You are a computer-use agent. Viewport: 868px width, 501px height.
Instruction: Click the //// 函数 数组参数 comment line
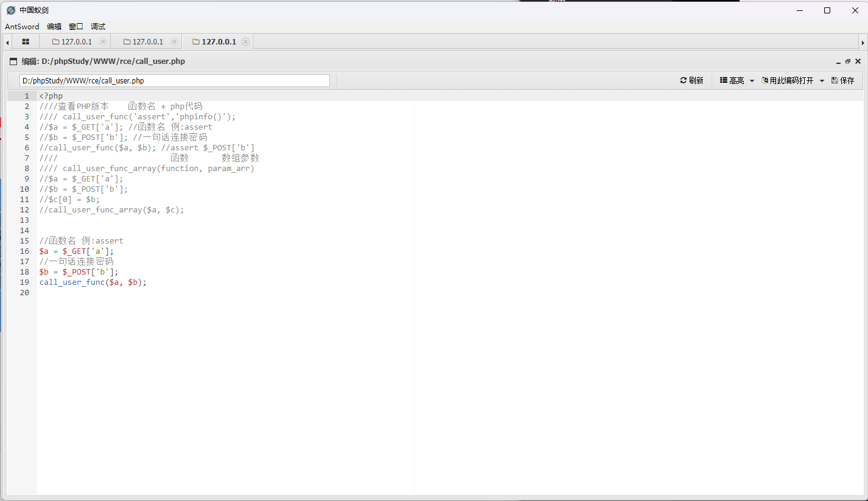coord(149,158)
